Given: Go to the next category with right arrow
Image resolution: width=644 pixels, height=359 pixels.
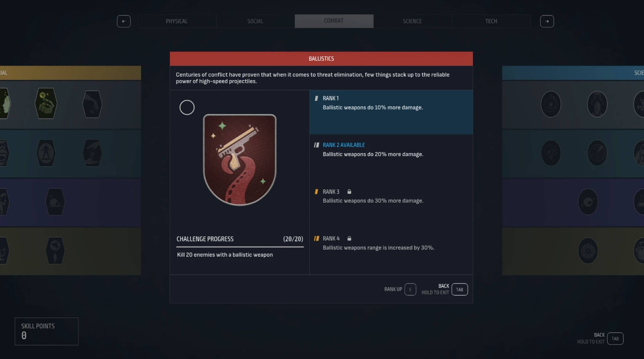Looking at the screenshot, I should [x=547, y=21].
